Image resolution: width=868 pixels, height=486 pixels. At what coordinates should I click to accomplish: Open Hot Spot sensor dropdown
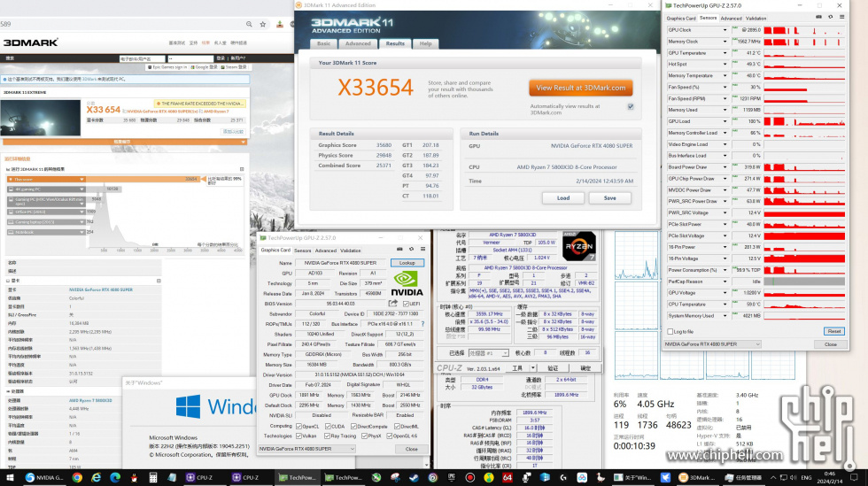(x=725, y=65)
